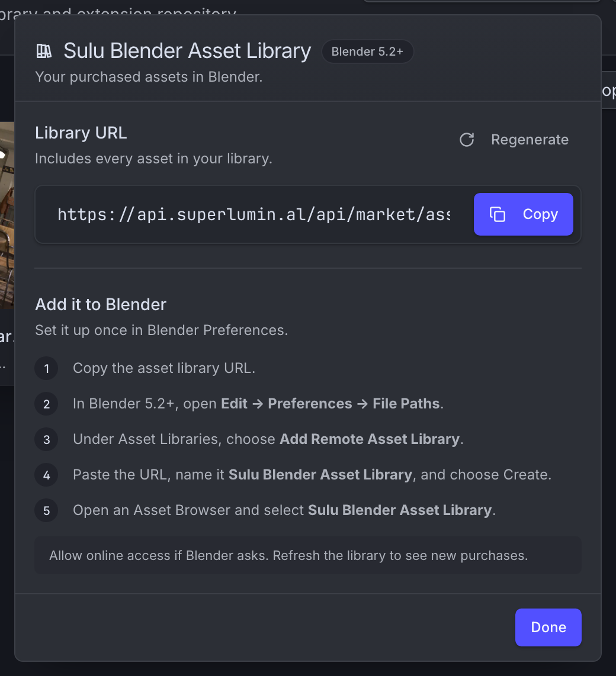Click the library books icon by the title
The image size is (616, 676).
pos(44,51)
